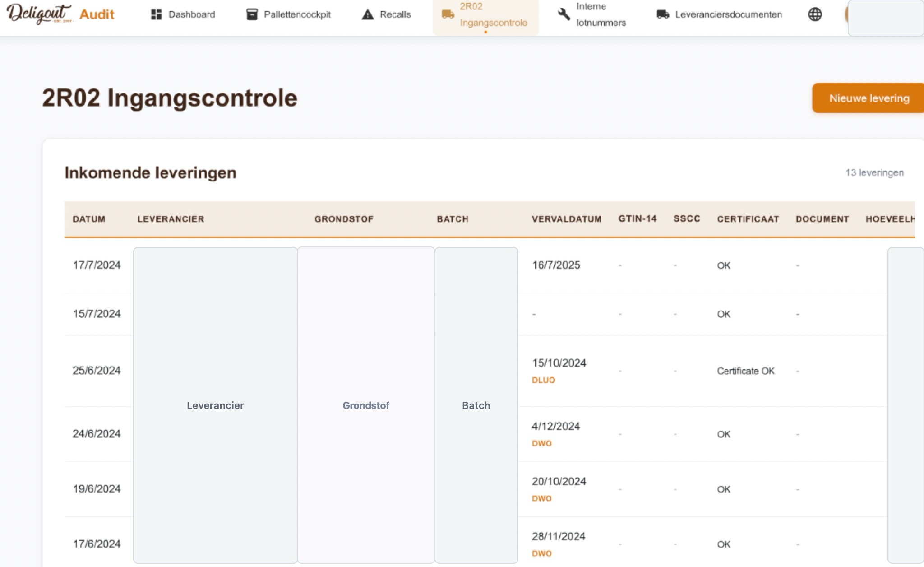Click the OK certificate in the 28/11/2024 row
Screen dimensions: 924x567
point(724,544)
